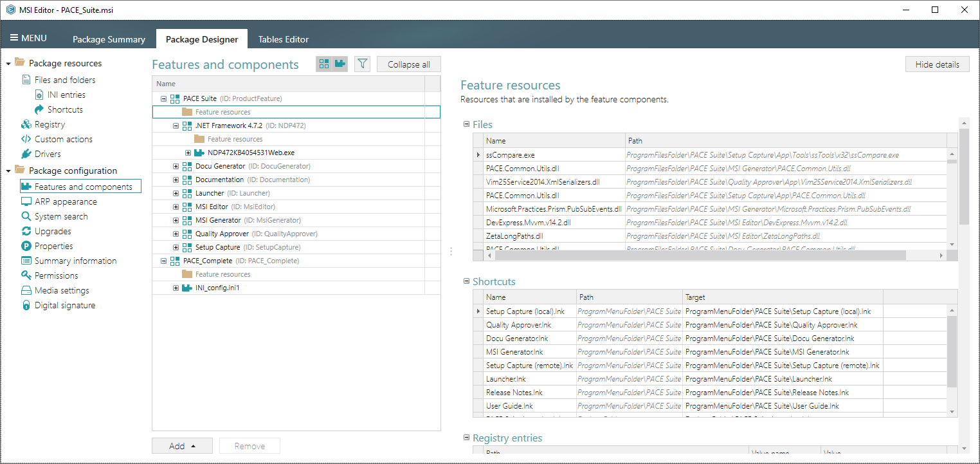The width and height of the screenshot is (980, 464).
Task: Click the Summary information list icon
Action: click(x=26, y=261)
